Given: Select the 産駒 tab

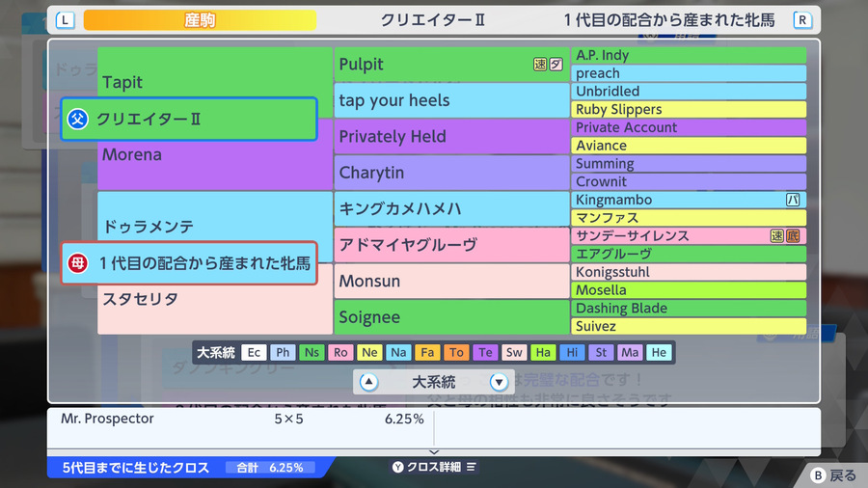Looking at the screenshot, I should [x=200, y=20].
